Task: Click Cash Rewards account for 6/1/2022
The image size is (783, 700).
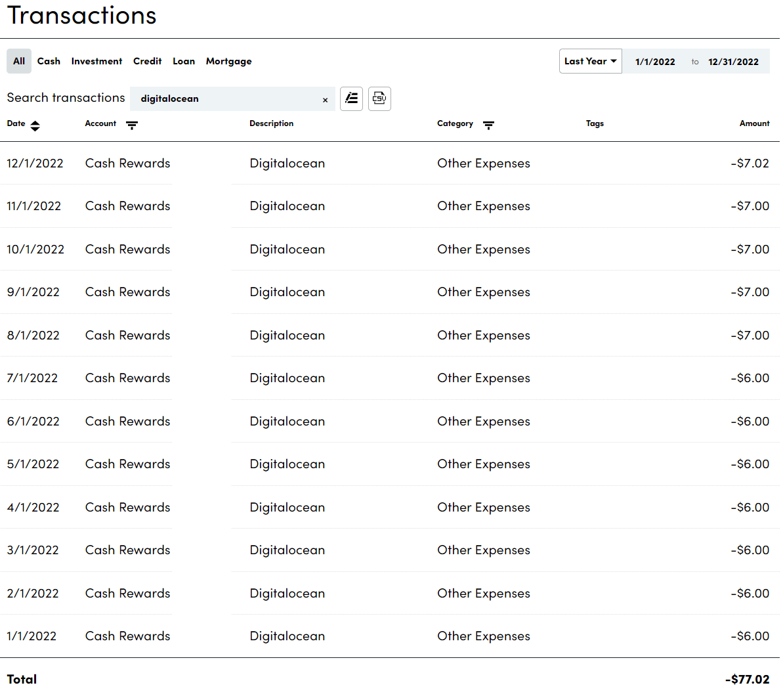Action: tap(127, 421)
